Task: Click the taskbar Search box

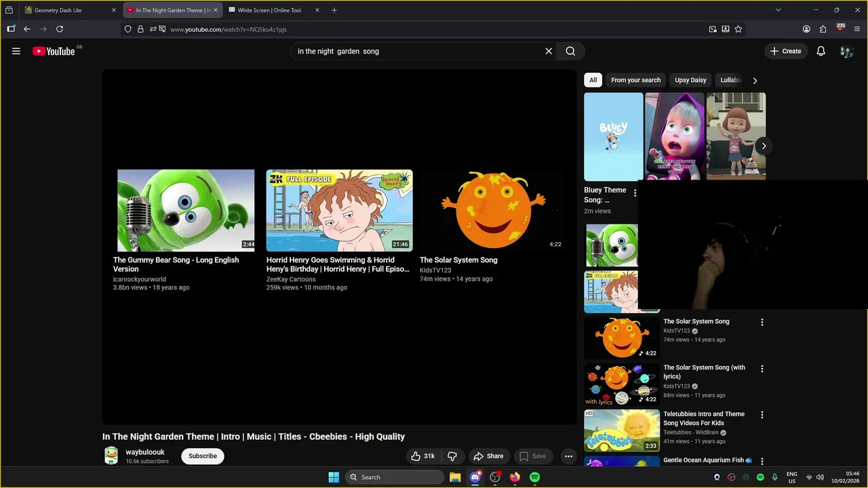Action: [x=395, y=477]
